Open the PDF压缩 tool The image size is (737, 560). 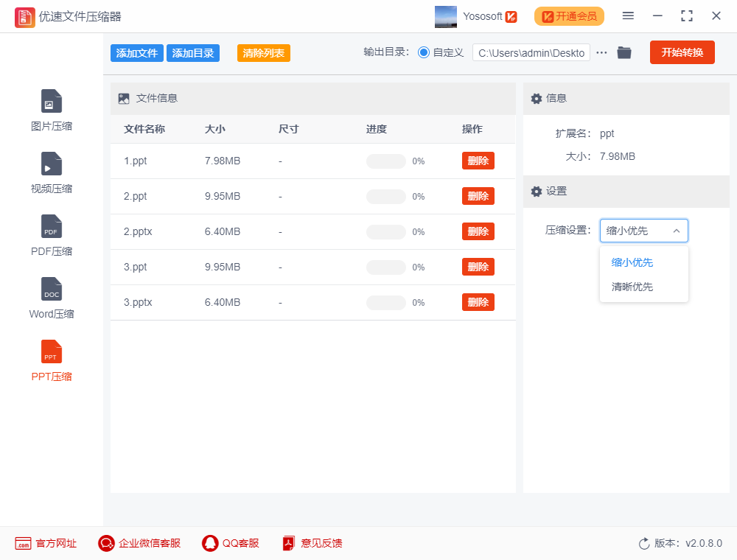tap(52, 235)
